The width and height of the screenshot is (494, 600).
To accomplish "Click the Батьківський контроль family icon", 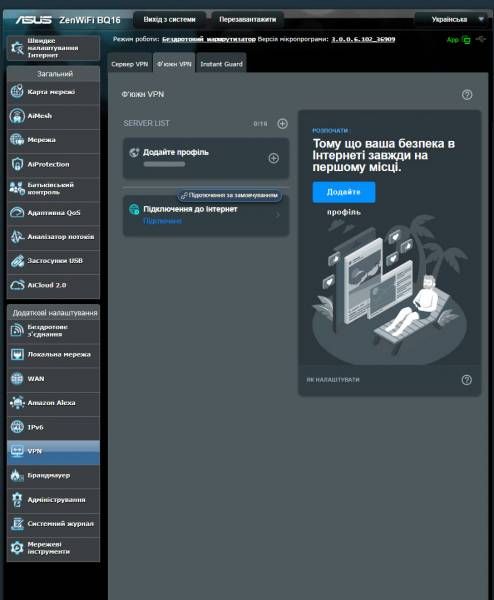I will coord(17,188).
